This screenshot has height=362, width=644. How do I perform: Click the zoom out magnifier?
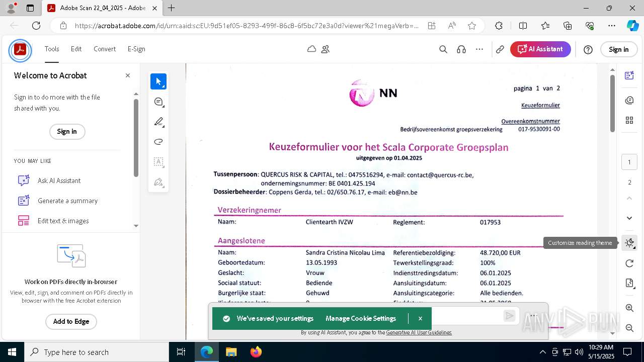pos(629,328)
